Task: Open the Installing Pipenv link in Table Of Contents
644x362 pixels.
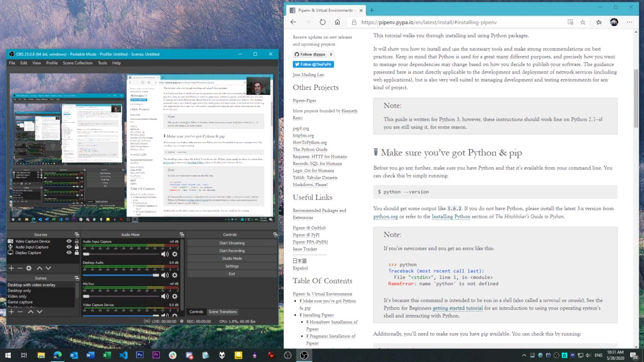Action: tap(318, 315)
